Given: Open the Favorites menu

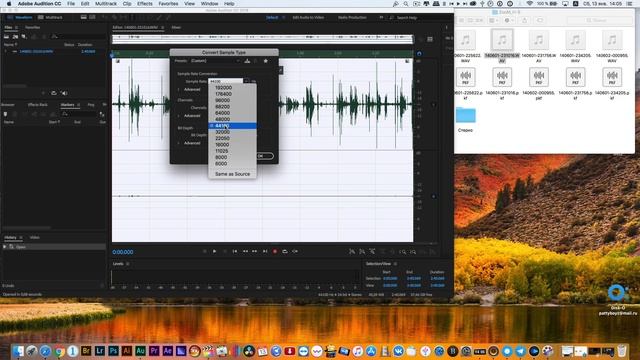Looking at the screenshot, I should (x=168, y=4).
